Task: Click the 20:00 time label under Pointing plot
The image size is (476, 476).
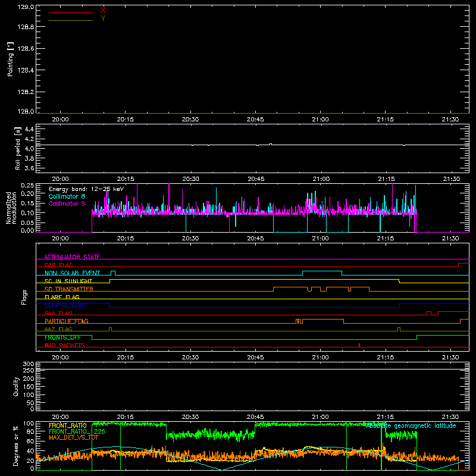Action: (61, 120)
